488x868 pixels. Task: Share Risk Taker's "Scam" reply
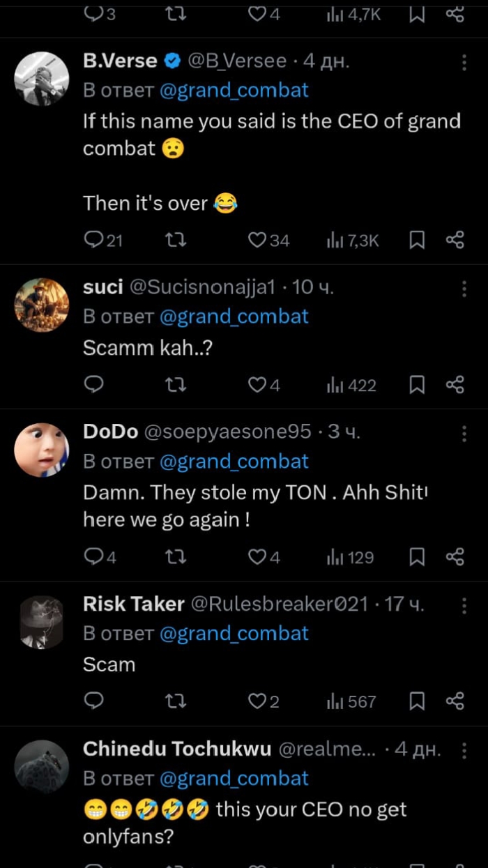click(x=455, y=701)
